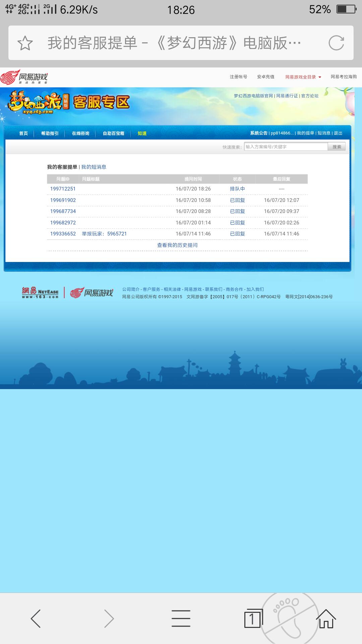Click the 16/07/20 12:07 last reply time
The width and height of the screenshot is (362, 644).
pyautogui.click(x=282, y=200)
